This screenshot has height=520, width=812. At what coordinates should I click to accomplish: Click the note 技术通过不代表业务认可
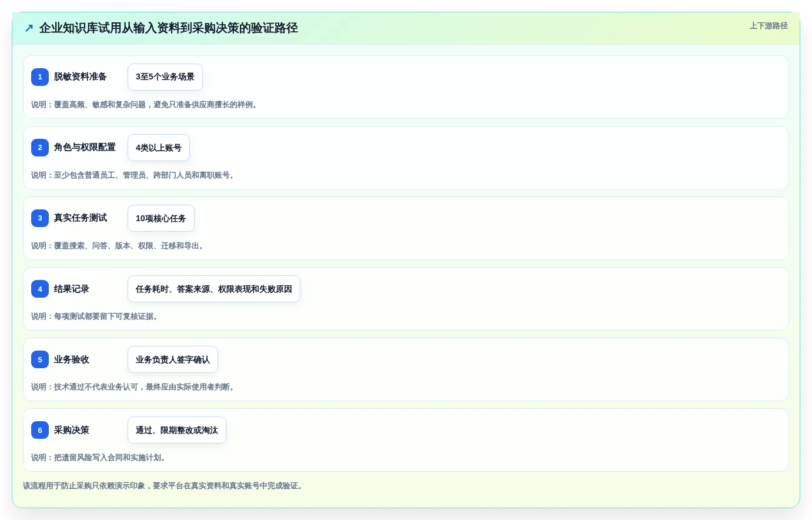(x=134, y=387)
